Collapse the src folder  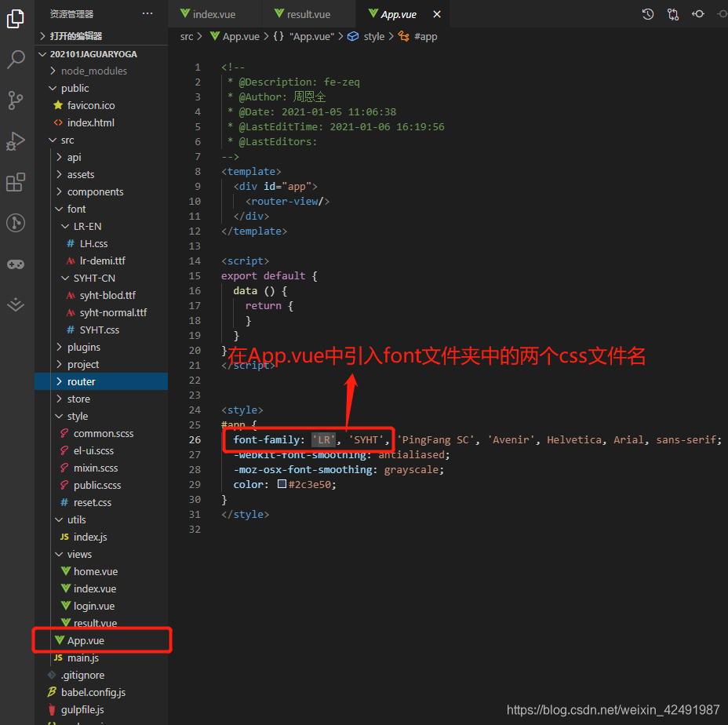coord(100,140)
